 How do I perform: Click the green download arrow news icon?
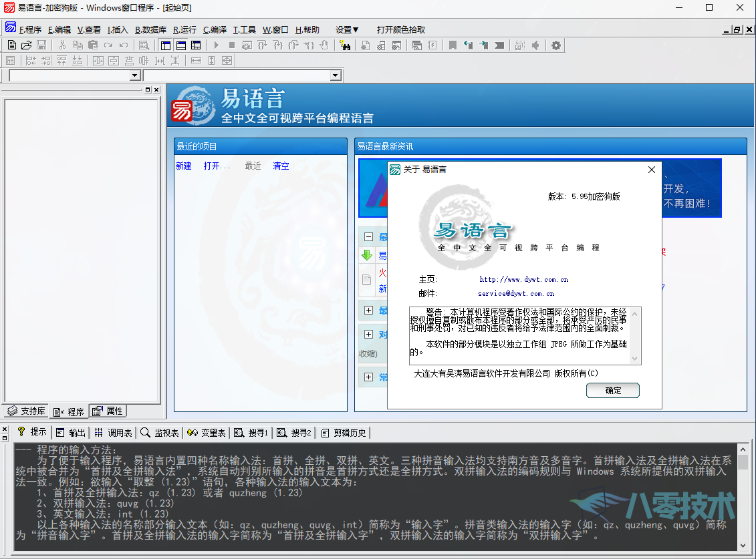click(367, 255)
